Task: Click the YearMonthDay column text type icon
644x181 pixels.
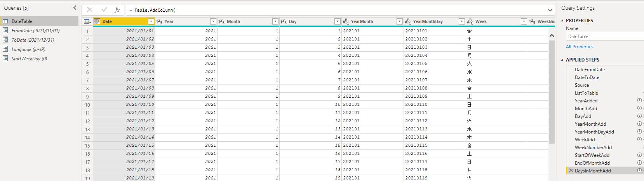Action: 408,21
